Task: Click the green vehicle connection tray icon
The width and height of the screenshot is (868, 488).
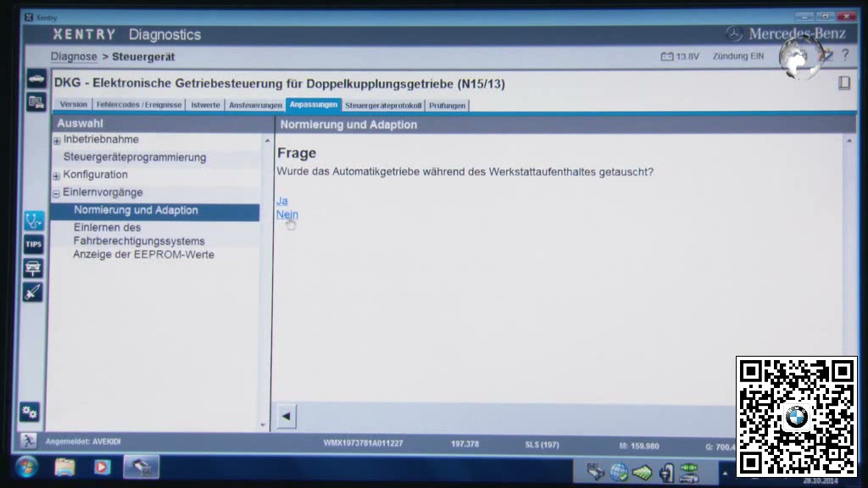Action: pos(689,474)
